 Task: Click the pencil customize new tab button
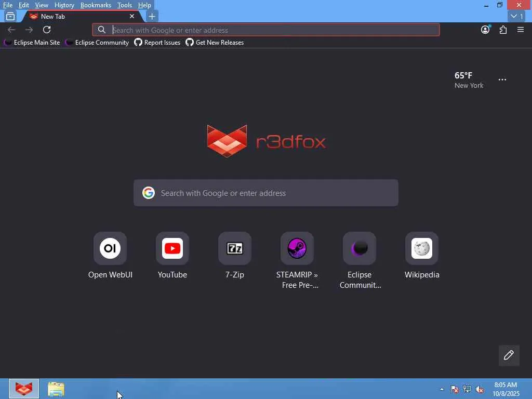(509, 355)
